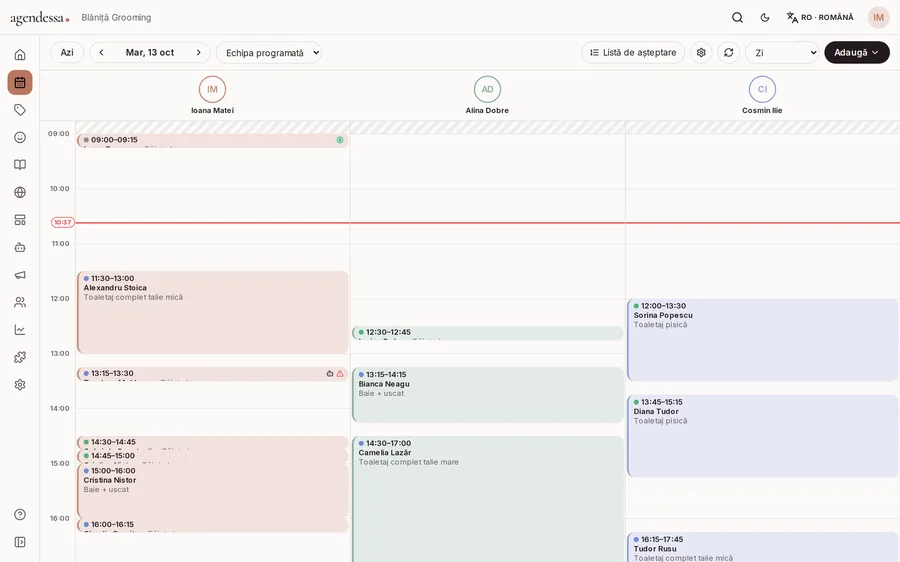Open the 09:00–09:15 appointment
Viewport: 900px width, 562px height.
coord(212,141)
